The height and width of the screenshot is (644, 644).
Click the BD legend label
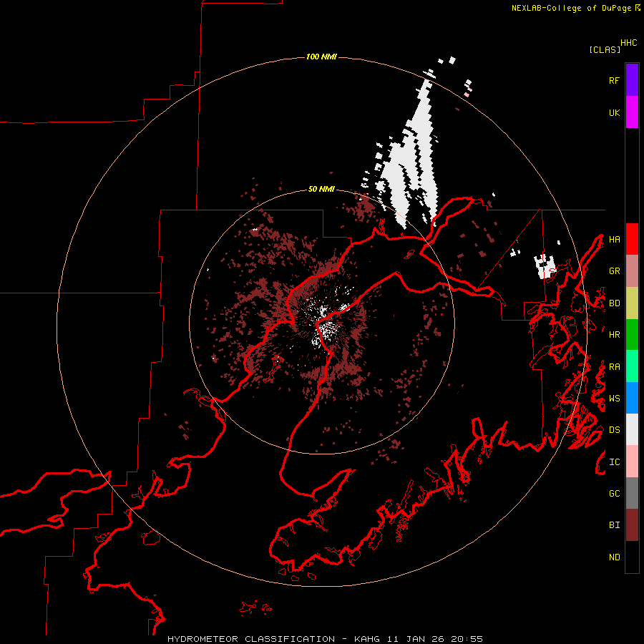[615, 303]
